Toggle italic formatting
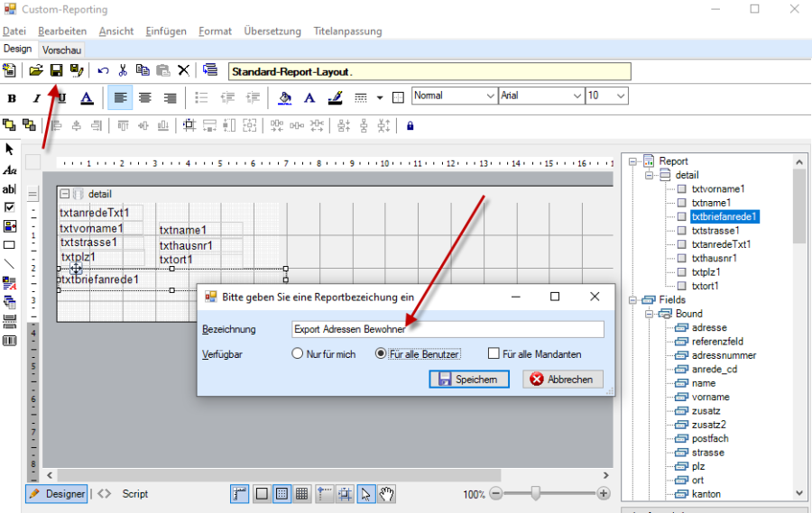 (x=36, y=98)
